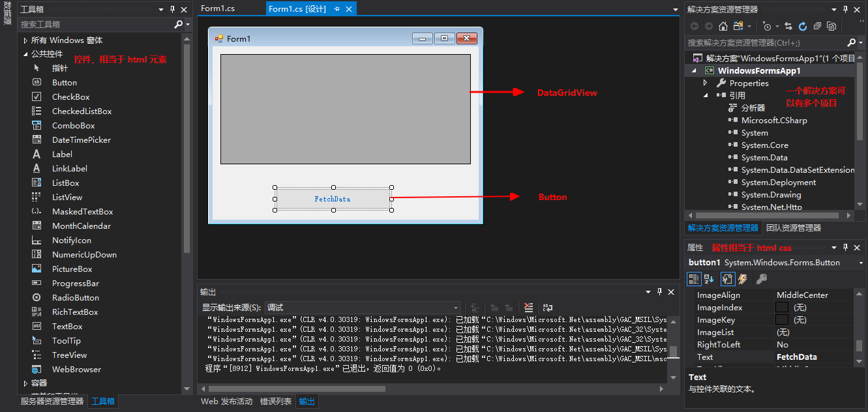Click the refresh icon in Solution Explorer

[x=802, y=26]
